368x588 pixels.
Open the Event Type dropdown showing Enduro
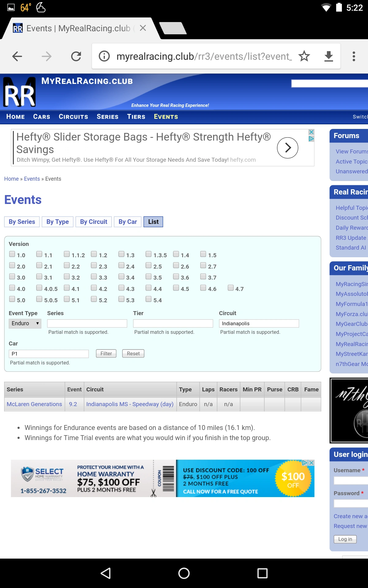click(25, 323)
